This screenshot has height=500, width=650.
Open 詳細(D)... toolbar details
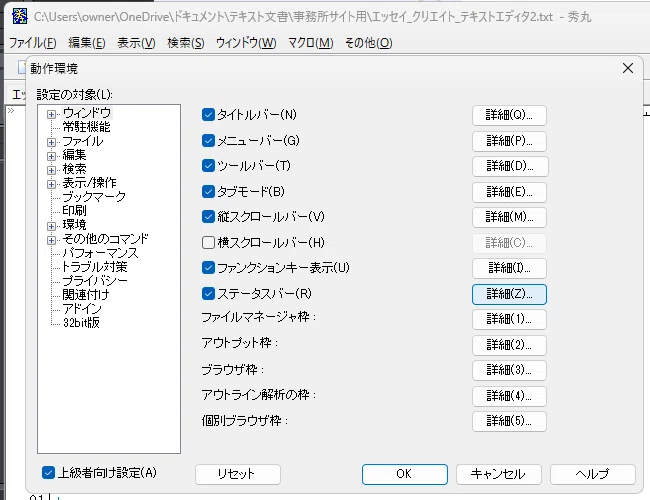point(510,167)
